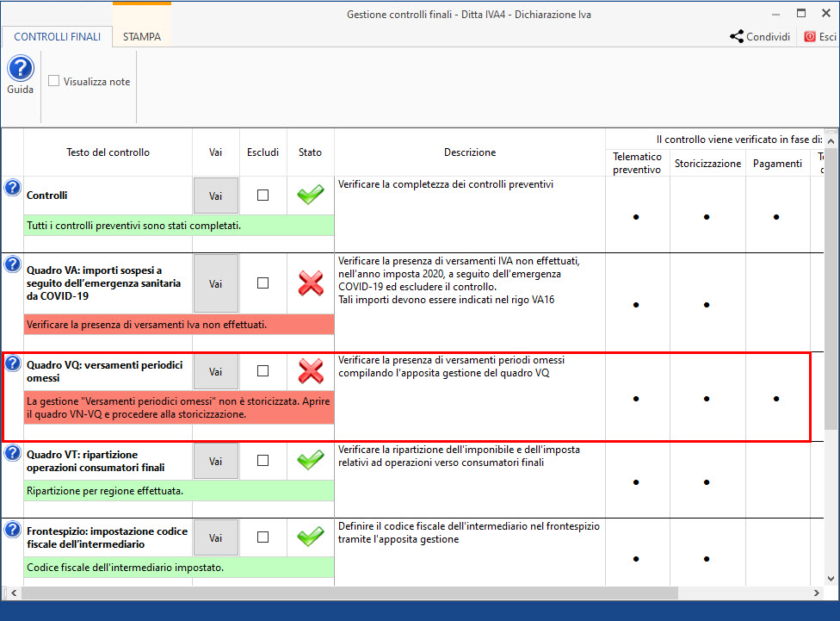The height and width of the screenshot is (621, 840).
Task: Click the red Esci exit icon
Action: click(x=810, y=37)
